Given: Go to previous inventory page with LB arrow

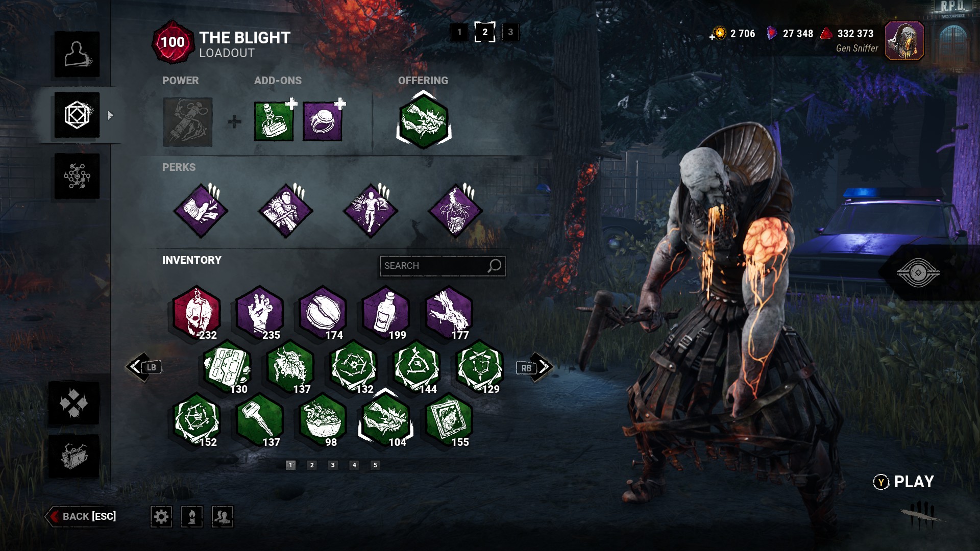Looking at the screenshot, I should pyautogui.click(x=144, y=367).
